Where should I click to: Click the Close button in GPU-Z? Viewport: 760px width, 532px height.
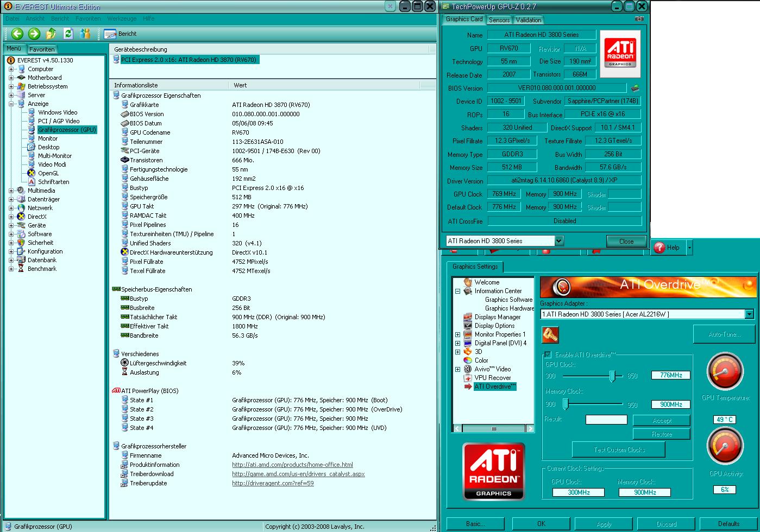tap(626, 242)
